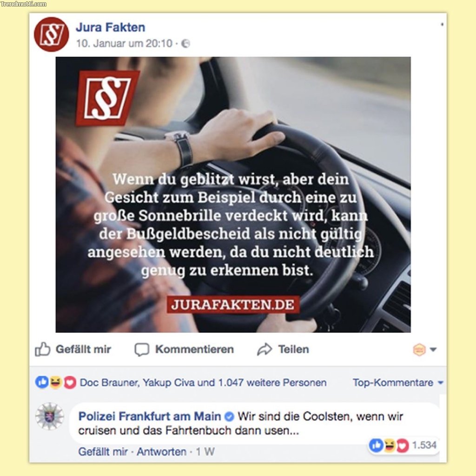This screenshot has height=476, width=476.
Task: Click Antworten under the police comment
Action: point(161,452)
